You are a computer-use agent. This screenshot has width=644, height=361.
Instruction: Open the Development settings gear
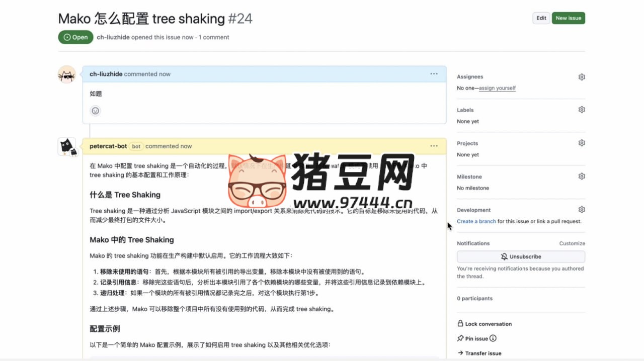[581, 210]
